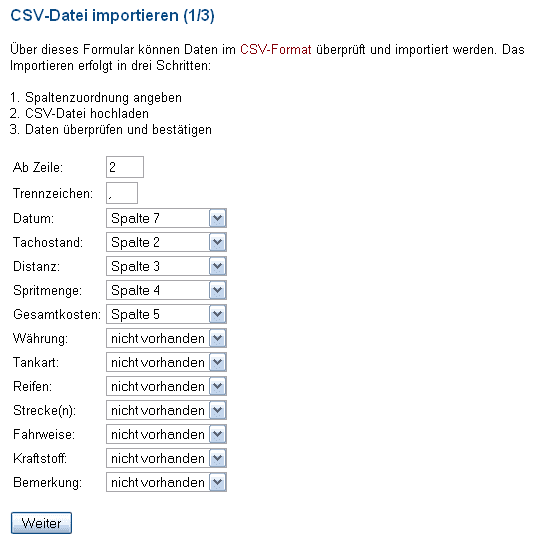This screenshot has height=540, width=558.
Task: Follow the CSV-Format link
Action: pos(276,49)
